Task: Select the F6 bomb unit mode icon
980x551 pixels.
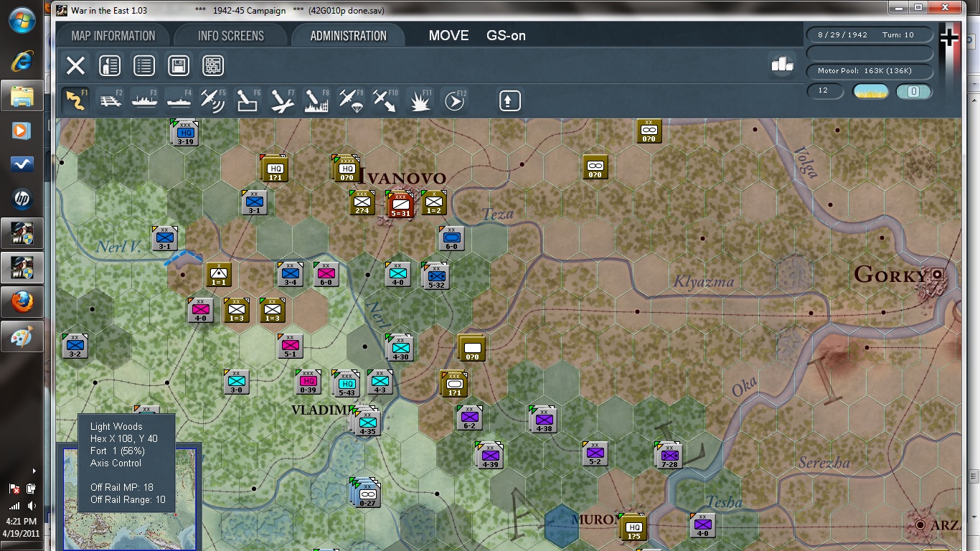Action: (248, 100)
